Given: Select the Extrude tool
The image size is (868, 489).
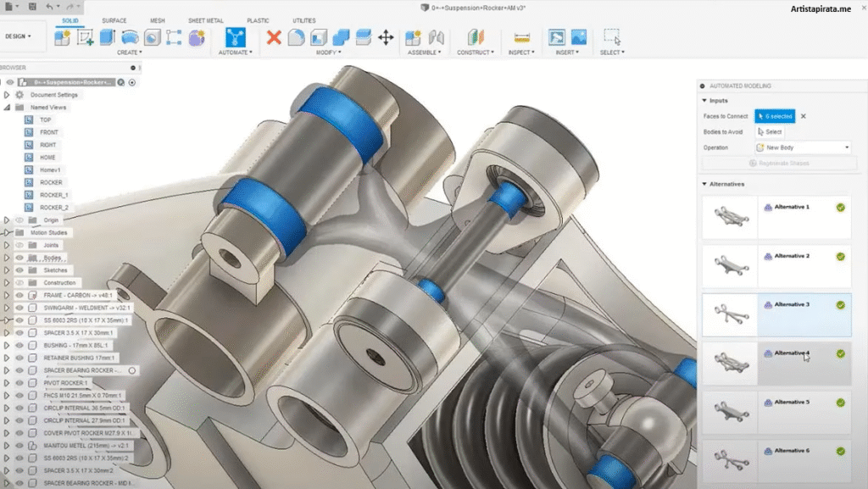Looking at the screenshot, I should click(x=107, y=38).
